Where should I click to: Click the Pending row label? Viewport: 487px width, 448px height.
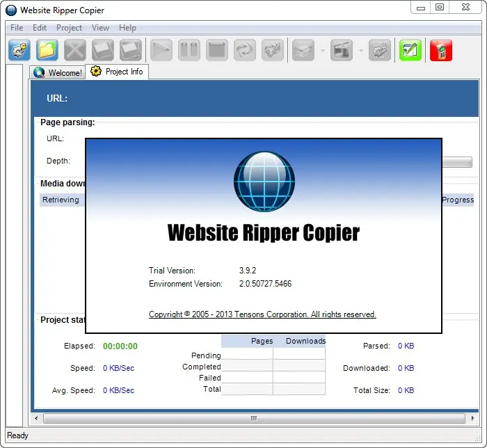pos(206,355)
